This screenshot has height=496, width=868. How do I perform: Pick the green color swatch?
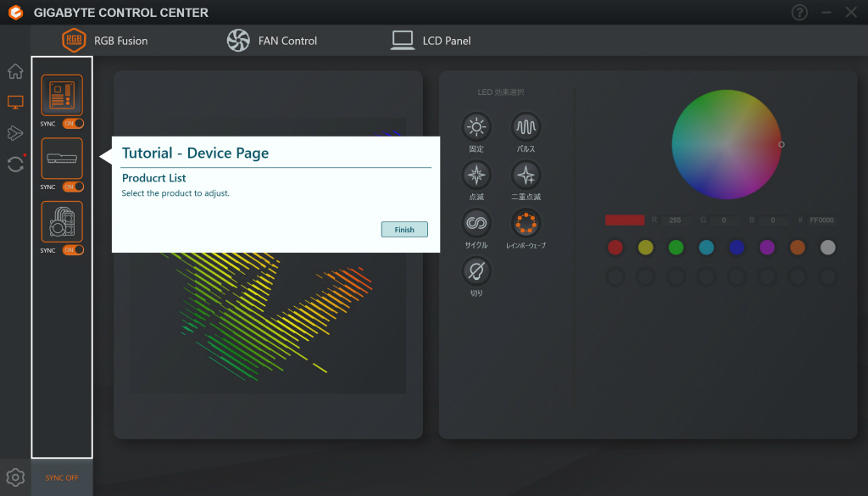click(x=676, y=248)
